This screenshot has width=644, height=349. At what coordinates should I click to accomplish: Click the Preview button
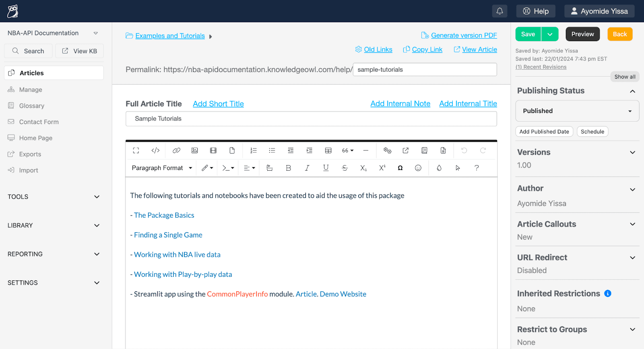582,34
